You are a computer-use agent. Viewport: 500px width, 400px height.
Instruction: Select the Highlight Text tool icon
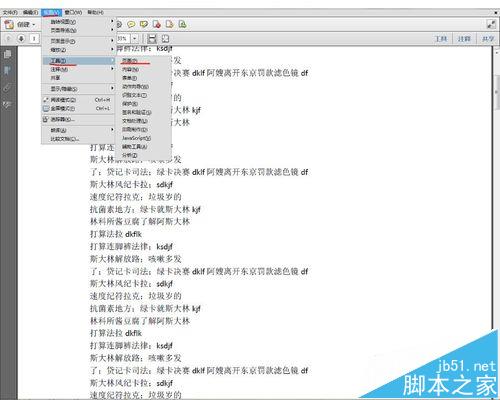144,24
